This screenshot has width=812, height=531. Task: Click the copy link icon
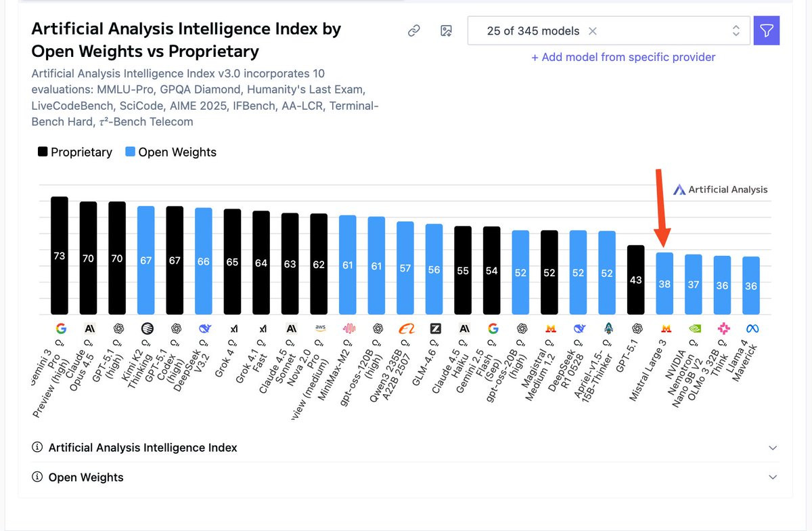point(414,31)
